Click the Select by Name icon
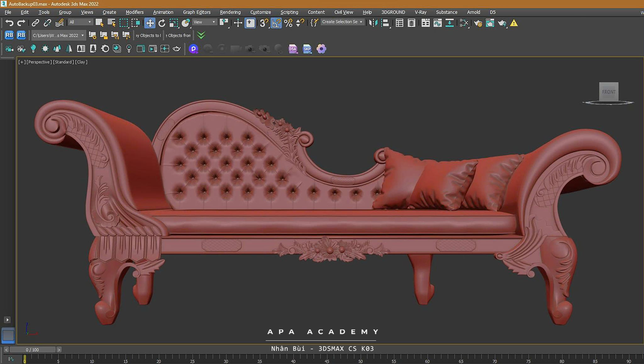The width and height of the screenshot is (644, 364). point(111,23)
